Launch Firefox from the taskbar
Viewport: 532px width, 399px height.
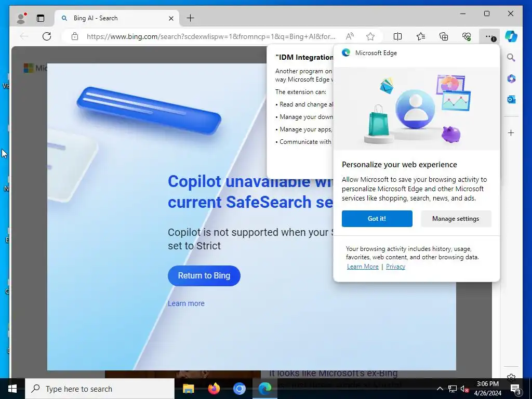(x=214, y=389)
